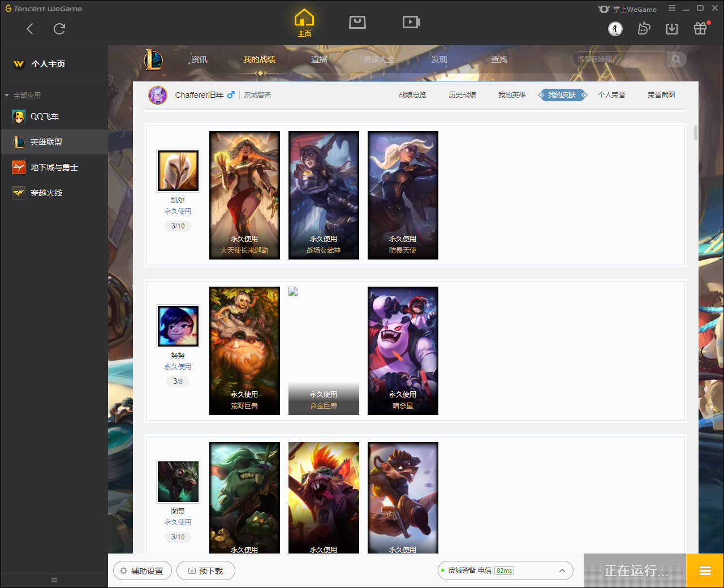
Task: Open the 暗杀星 skin card
Action: point(403,351)
